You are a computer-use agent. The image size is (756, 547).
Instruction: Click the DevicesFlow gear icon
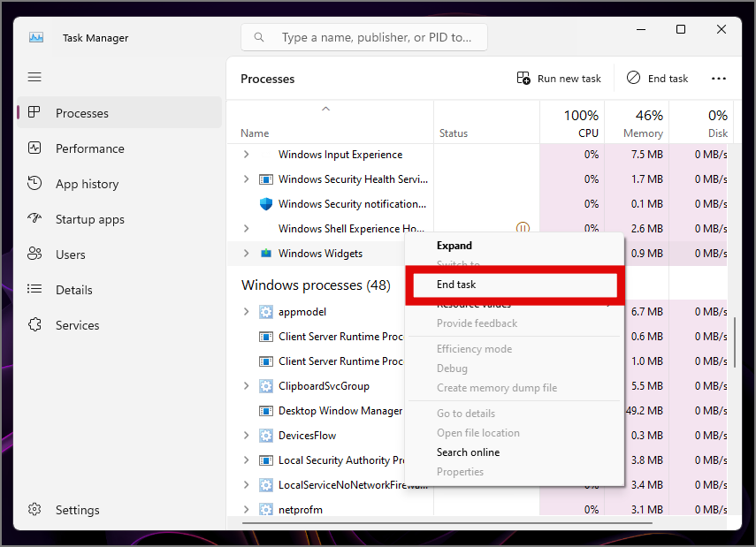pyautogui.click(x=266, y=436)
